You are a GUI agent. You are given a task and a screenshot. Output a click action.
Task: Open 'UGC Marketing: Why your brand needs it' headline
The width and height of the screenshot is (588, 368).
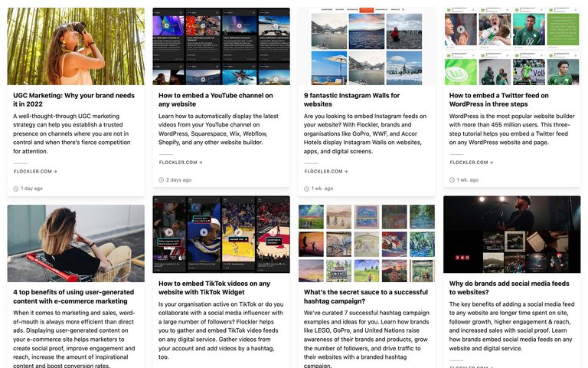point(73,100)
